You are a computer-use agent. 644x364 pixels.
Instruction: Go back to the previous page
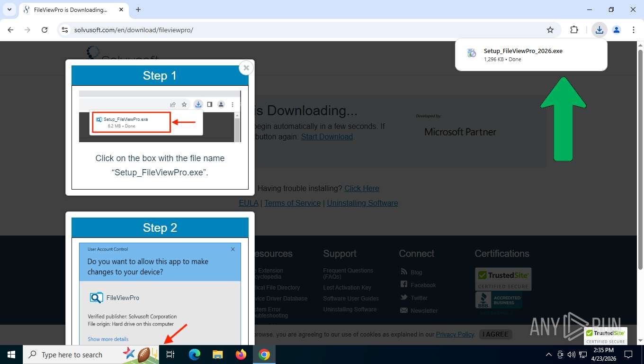pos(10,30)
